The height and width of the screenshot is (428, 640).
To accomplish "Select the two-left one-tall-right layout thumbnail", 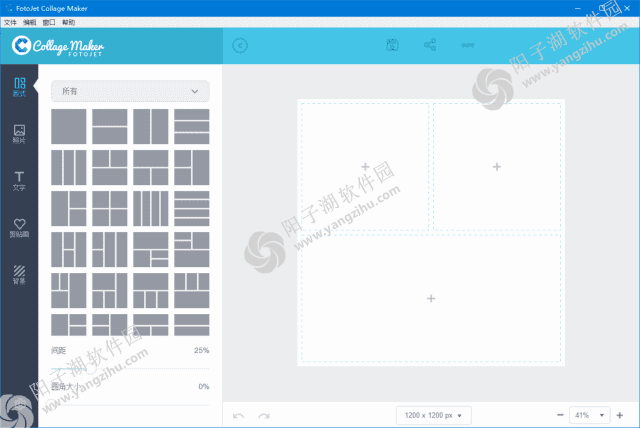I will coord(192,168).
